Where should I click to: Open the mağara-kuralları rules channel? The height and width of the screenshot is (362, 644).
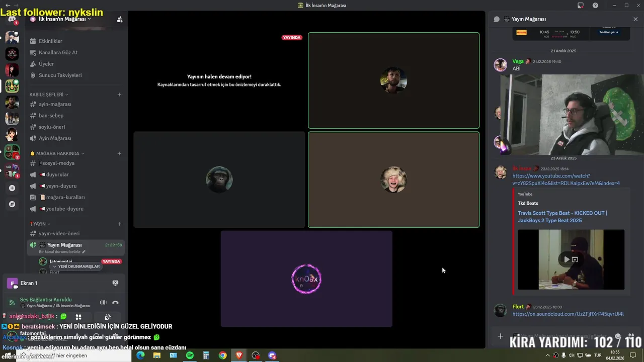(75, 197)
